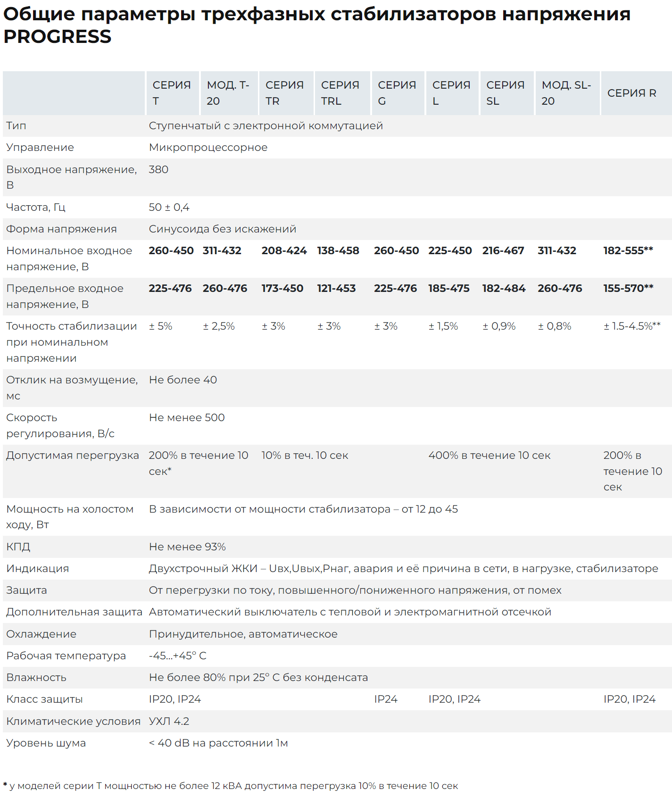Image resolution: width=672 pixels, height=797 pixels.
Task: Click the '< 40 dB на расстоянии 1м' value
Action: tap(218, 743)
